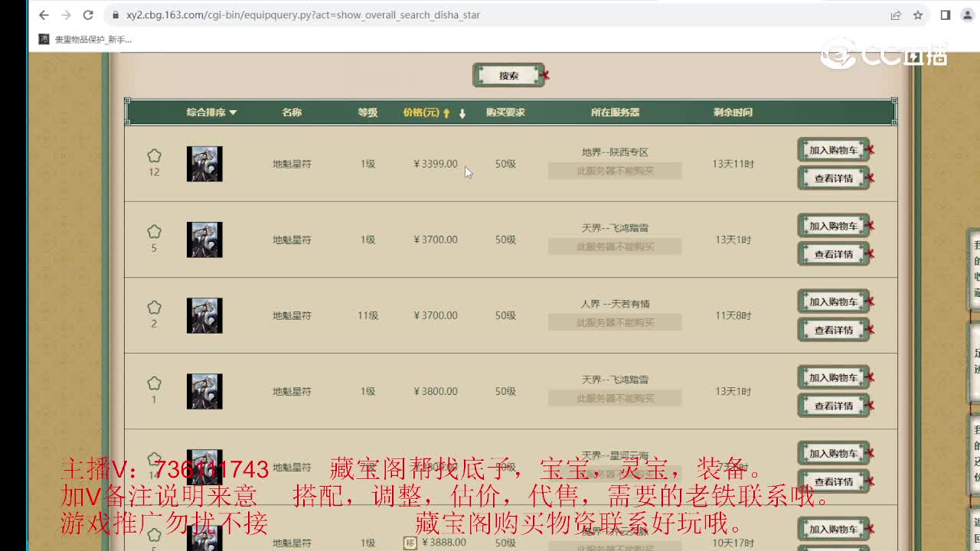Select the price ¥3399.00
The height and width of the screenshot is (551, 980).
tap(436, 164)
